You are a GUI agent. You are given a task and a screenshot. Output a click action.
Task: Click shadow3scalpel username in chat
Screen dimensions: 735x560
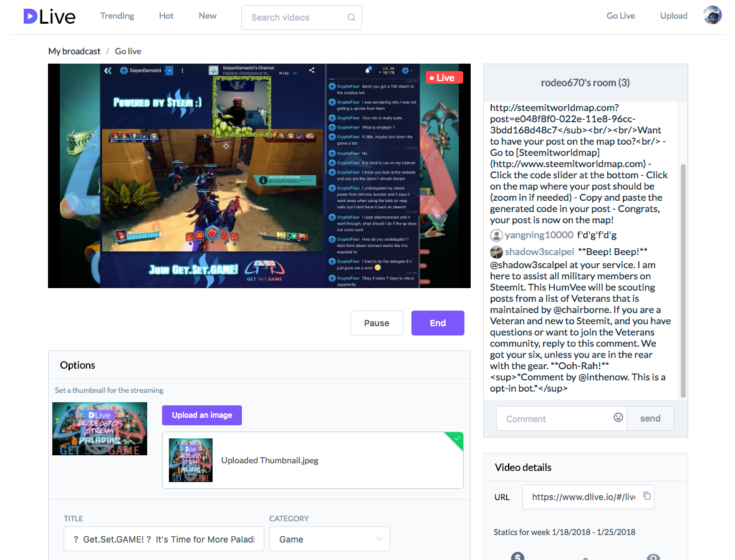tap(539, 252)
